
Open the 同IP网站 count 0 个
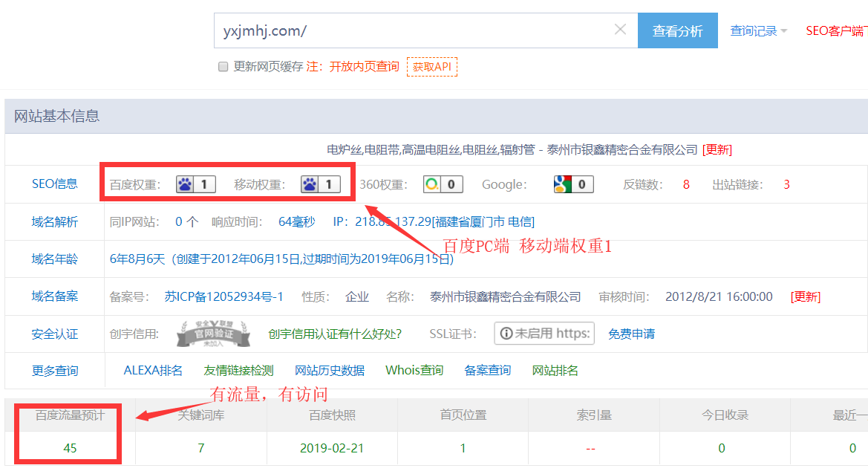click(x=186, y=222)
